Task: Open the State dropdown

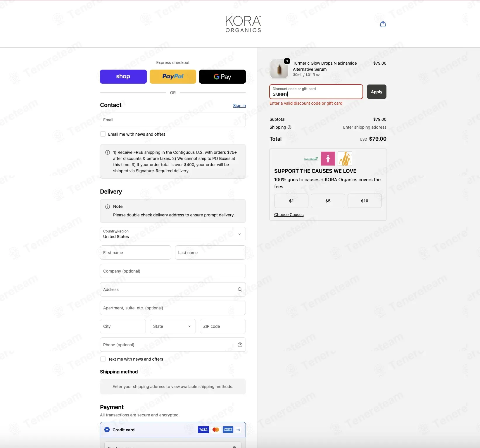Action: pos(173,326)
